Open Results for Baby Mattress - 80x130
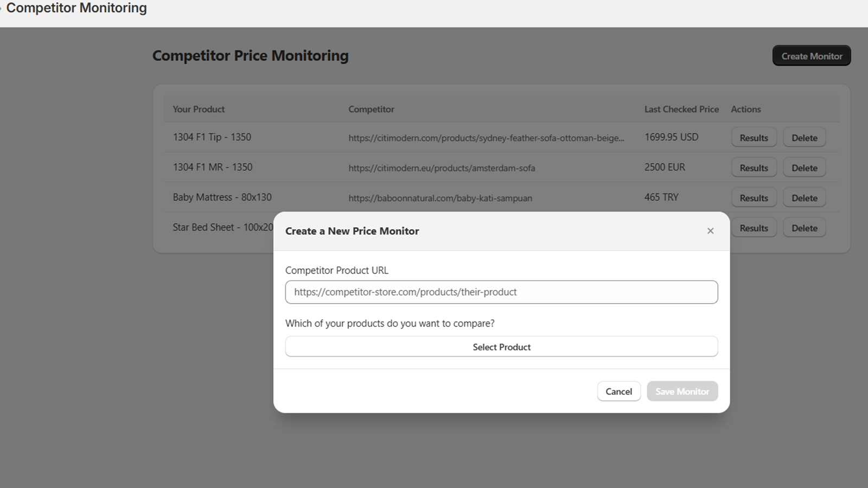868x488 pixels. click(x=754, y=197)
